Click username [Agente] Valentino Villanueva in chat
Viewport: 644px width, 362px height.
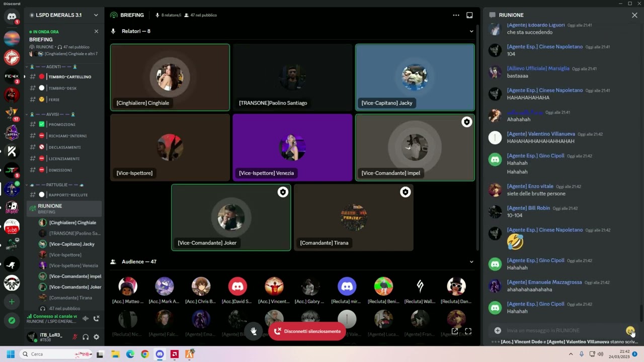[541, 134]
